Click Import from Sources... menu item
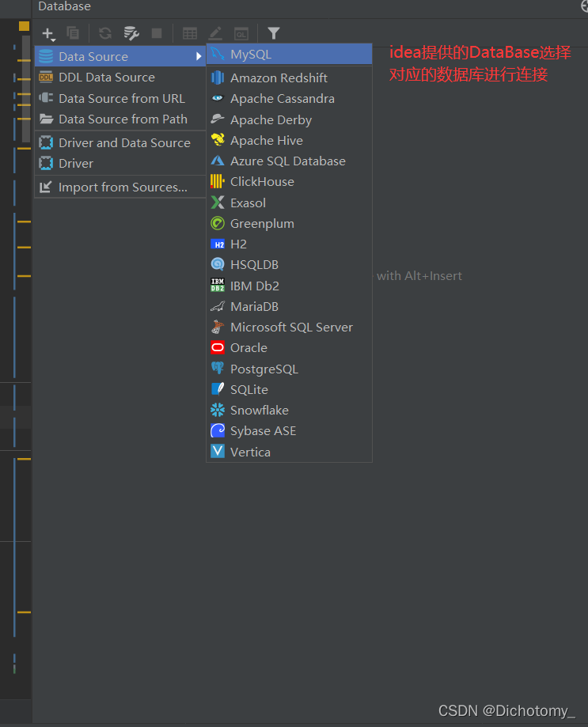 pos(120,187)
